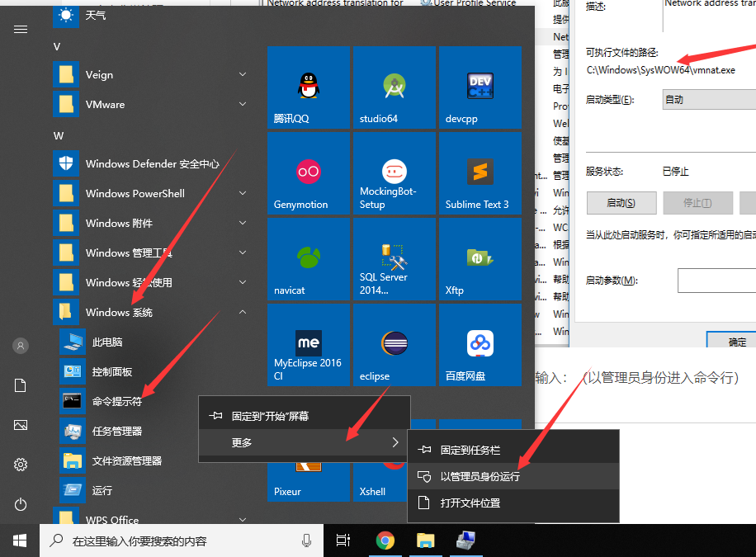The height and width of the screenshot is (557, 756).
Task: Open File Explorer from the taskbar
Action: pos(425,540)
